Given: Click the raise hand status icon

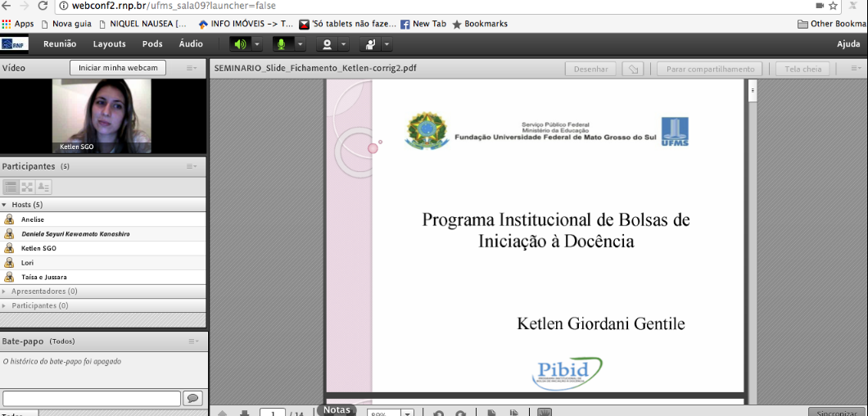Looking at the screenshot, I should [369, 44].
